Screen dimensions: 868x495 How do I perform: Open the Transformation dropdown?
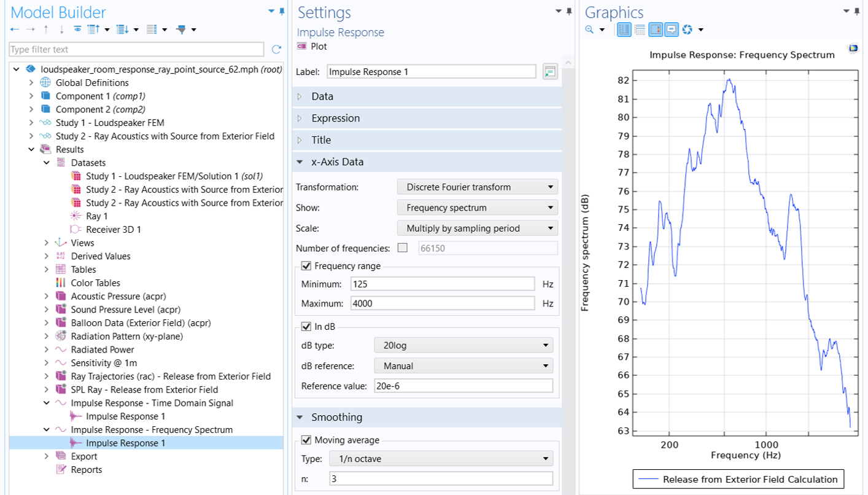(478, 187)
